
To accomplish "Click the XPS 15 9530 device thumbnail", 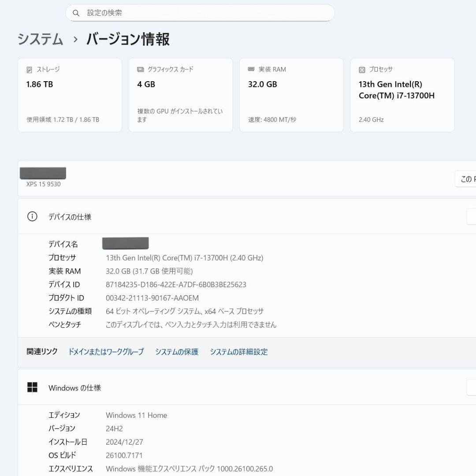I will [x=42, y=172].
